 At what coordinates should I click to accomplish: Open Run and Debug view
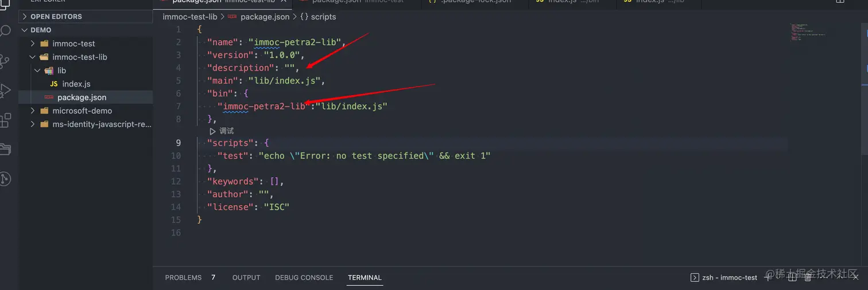(5, 90)
